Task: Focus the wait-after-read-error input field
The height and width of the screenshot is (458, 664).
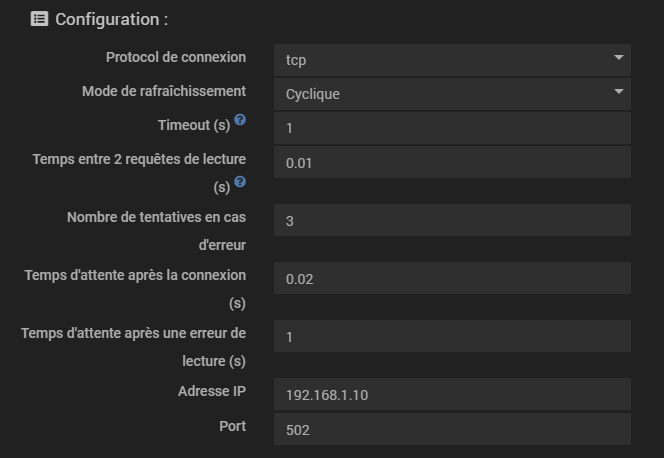Action: (451, 337)
